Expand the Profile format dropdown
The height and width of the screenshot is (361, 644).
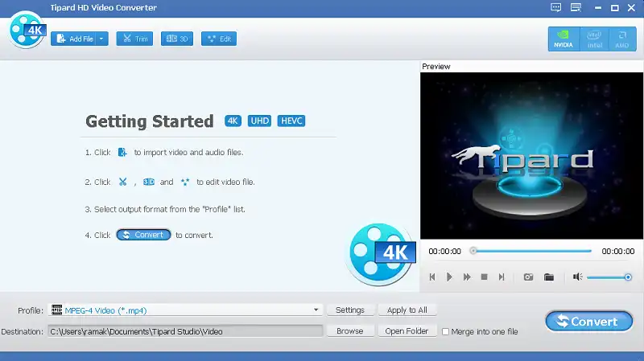pyautogui.click(x=316, y=310)
